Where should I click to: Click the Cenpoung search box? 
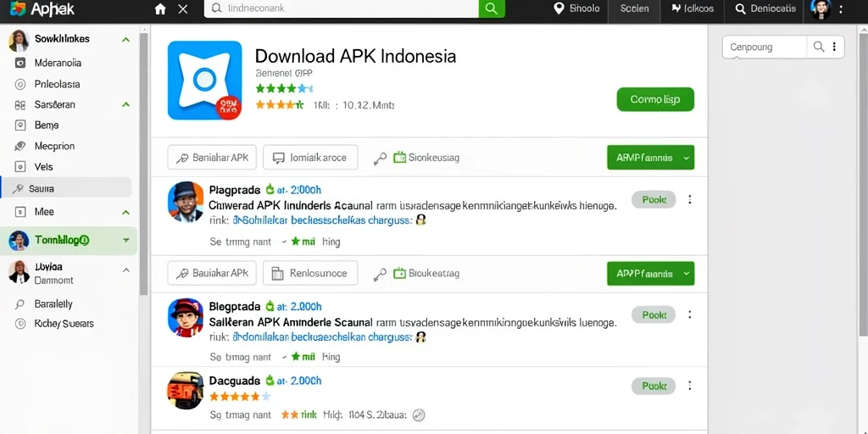point(764,47)
